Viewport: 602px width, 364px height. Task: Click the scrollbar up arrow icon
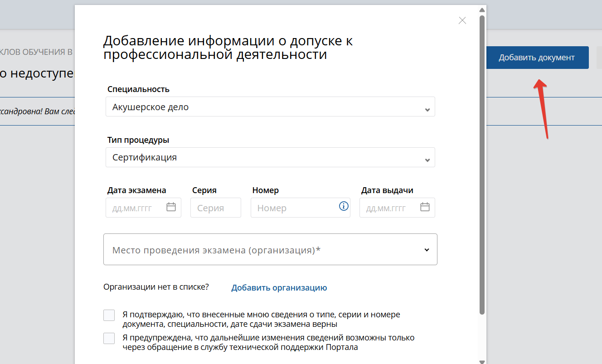point(481,9)
